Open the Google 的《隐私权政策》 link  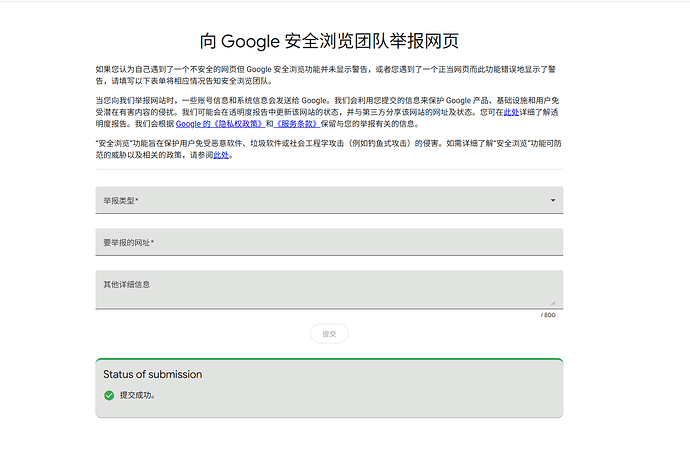point(220,124)
